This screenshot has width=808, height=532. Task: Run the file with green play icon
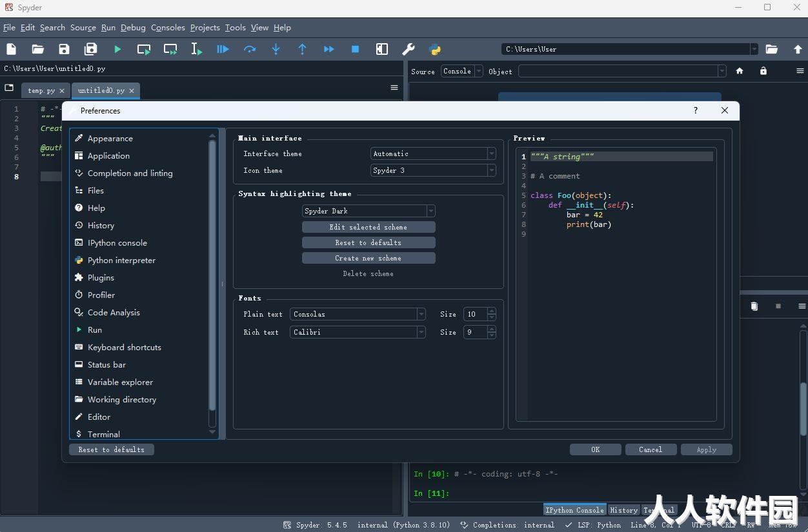point(117,49)
